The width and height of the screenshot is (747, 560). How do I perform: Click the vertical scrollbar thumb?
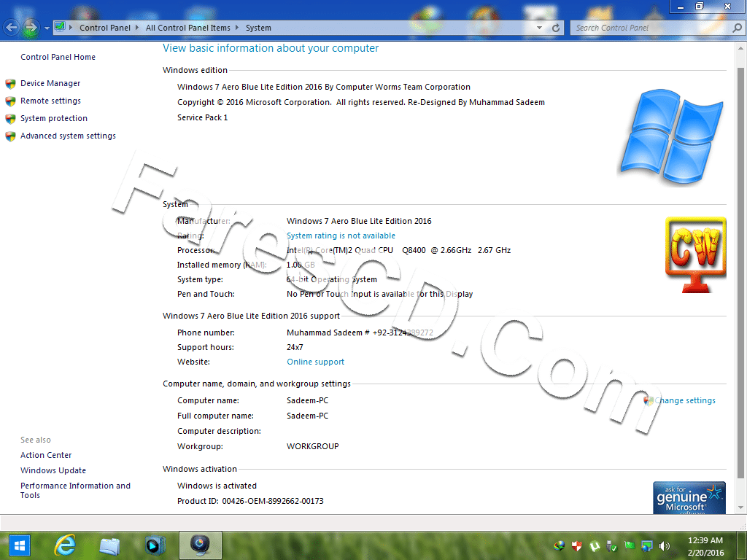[740, 273]
